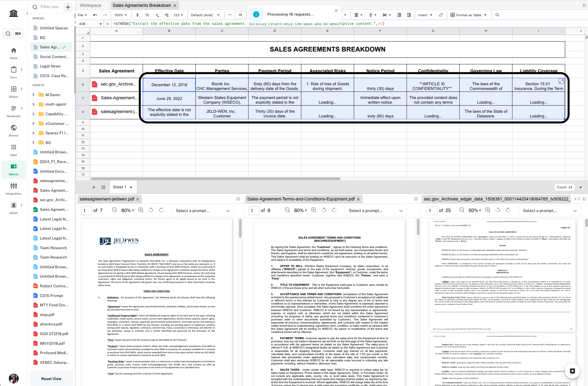Zoom out in salesagreement-jeldwen.pdf viewer
The image size is (588, 386).
[115, 210]
